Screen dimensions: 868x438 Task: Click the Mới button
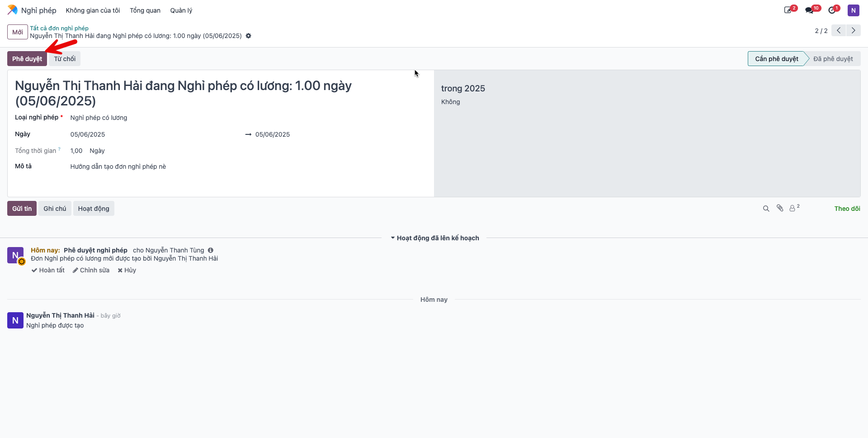pyautogui.click(x=18, y=32)
